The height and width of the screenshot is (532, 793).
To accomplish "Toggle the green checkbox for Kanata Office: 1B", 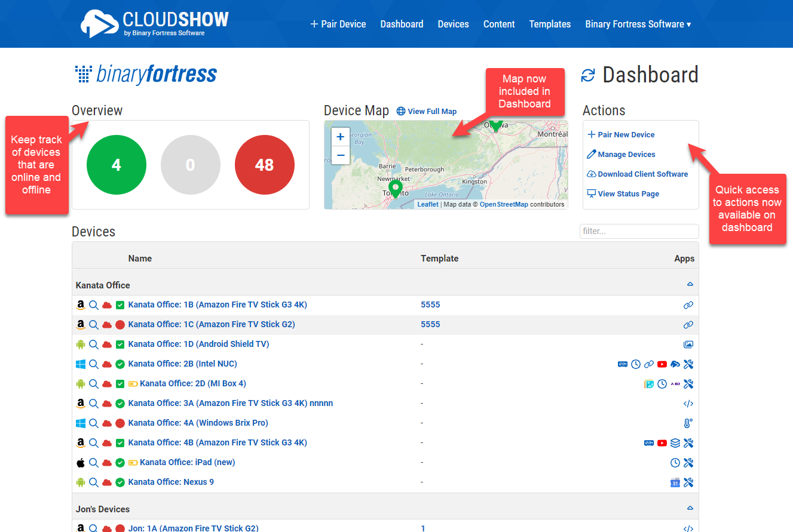I will tap(120, 305).
